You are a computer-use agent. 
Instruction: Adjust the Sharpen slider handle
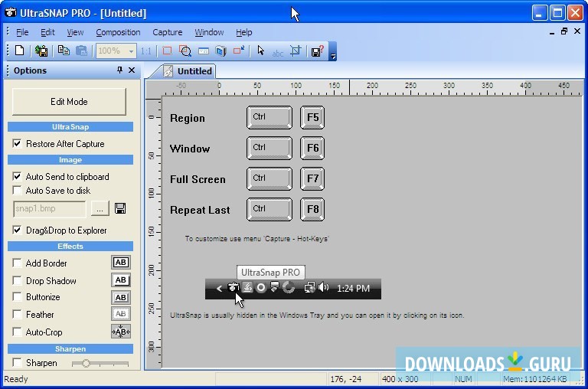[86, 363]
